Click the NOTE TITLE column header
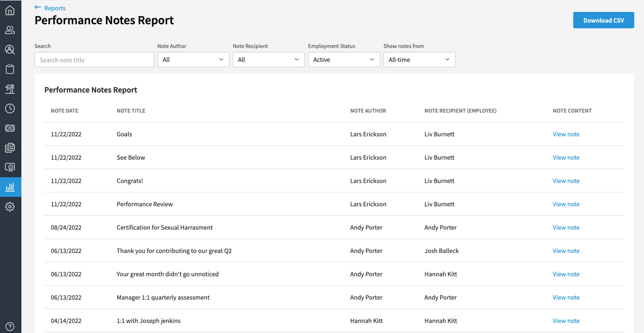Viewport: 644px width, 333px height. coord(131,111)
